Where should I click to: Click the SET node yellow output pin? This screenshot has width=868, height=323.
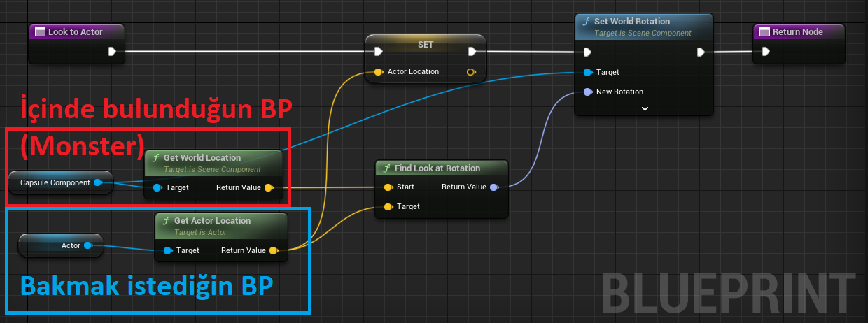(472, 71)
